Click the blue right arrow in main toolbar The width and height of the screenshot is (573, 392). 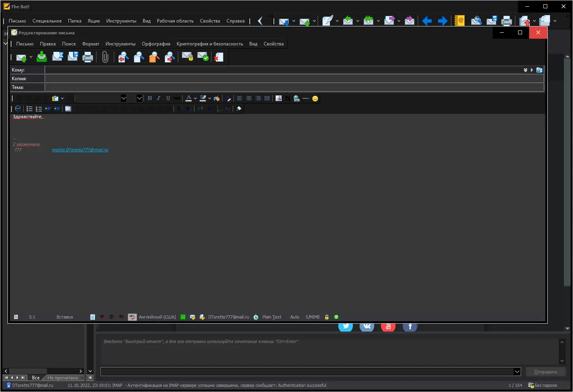443,21
